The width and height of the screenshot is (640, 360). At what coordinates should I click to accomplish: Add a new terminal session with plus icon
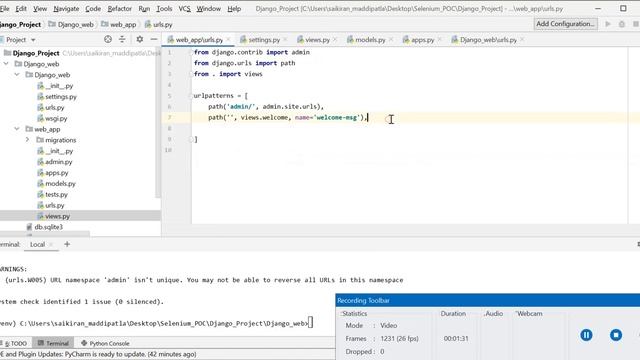[67, 244]
